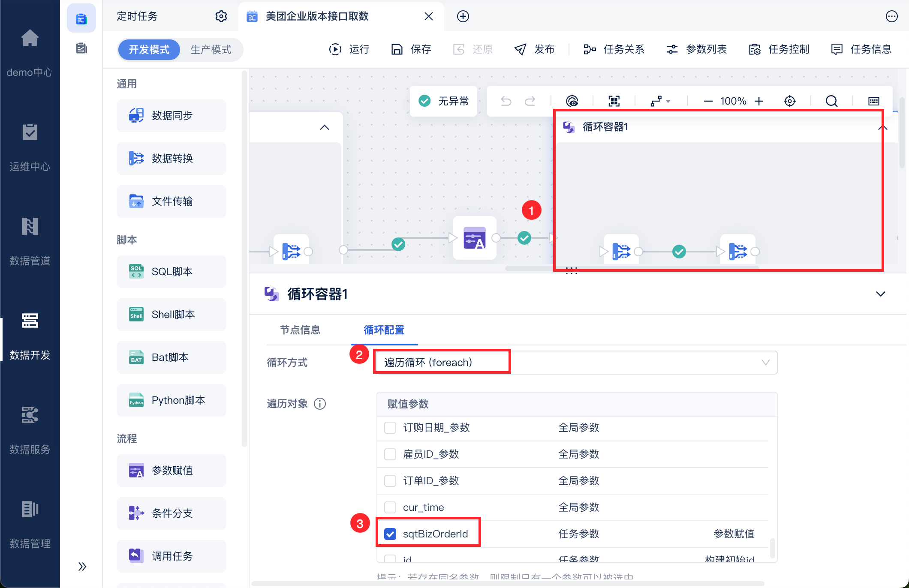Enable the 订购日期_参数 checkbox
The height and width of the screenshot is (588, 909).
click(390, 428)
